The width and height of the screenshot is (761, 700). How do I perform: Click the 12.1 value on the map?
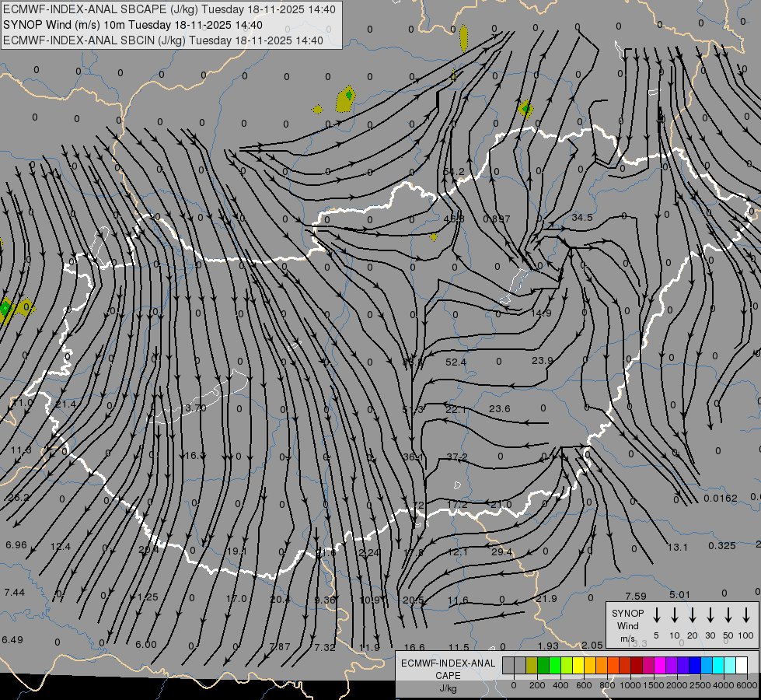click(x=458, y=552)
